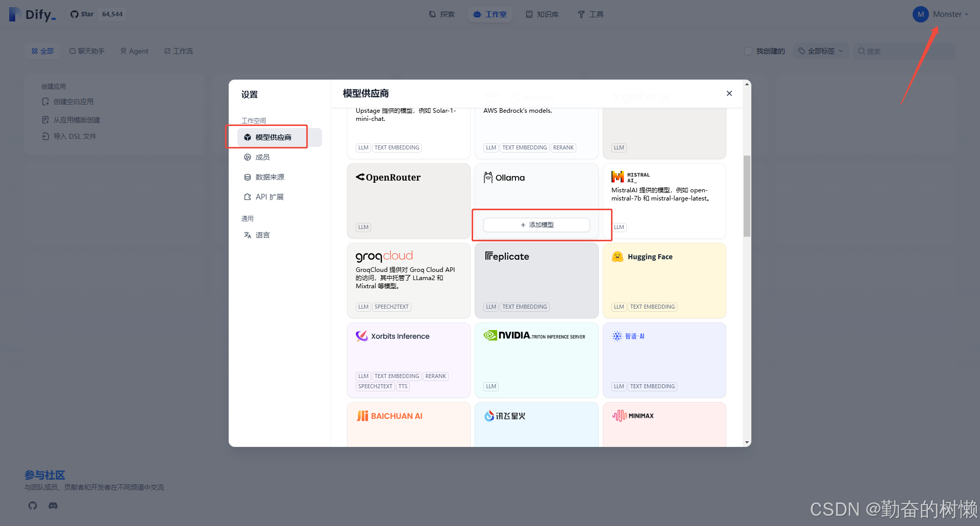Select the 全部 filter tab

[43, 51]
